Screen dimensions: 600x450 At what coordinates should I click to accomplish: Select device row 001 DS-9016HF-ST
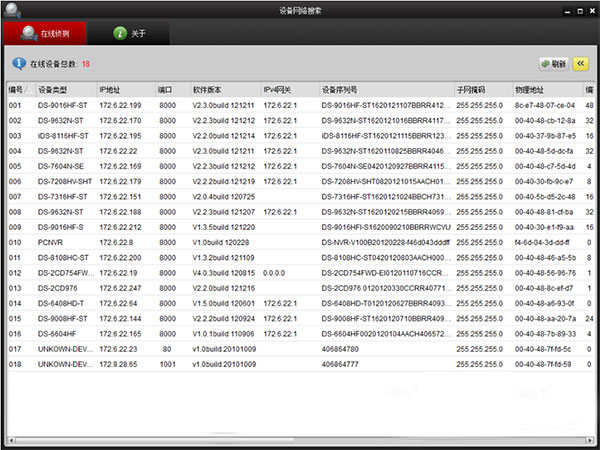(300, 105)
